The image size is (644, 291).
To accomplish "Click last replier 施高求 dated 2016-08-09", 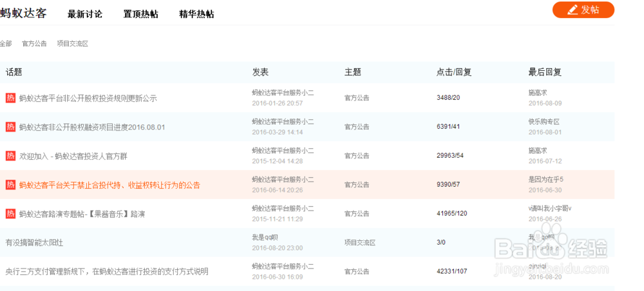I will (538, 93).
